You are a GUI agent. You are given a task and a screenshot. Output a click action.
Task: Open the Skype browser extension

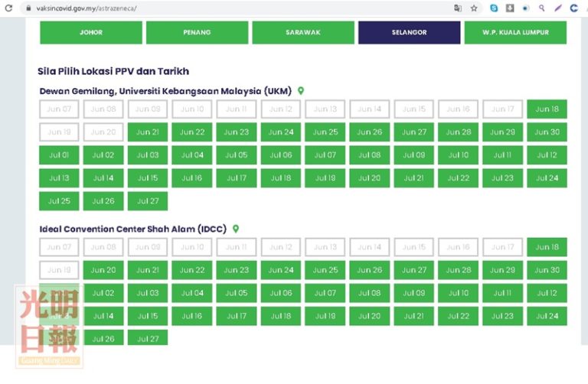coord(494,8)
